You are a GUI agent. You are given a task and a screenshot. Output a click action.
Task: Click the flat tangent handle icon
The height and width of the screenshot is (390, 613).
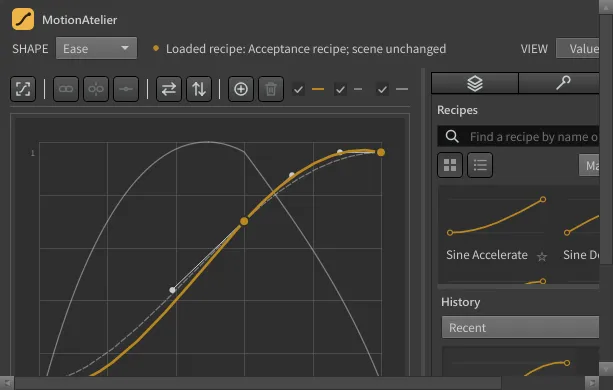[126, 89]
